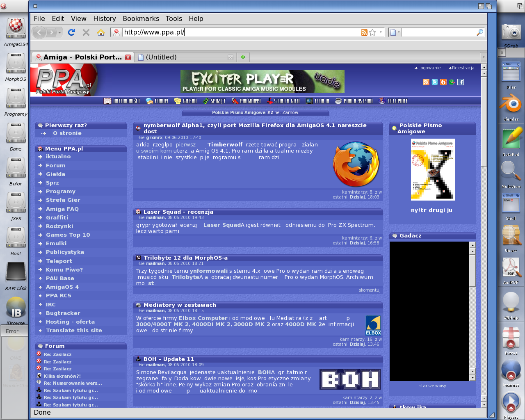Open the File menu
Viewport: 525px width, 420px height.
(x=39, y=18)
